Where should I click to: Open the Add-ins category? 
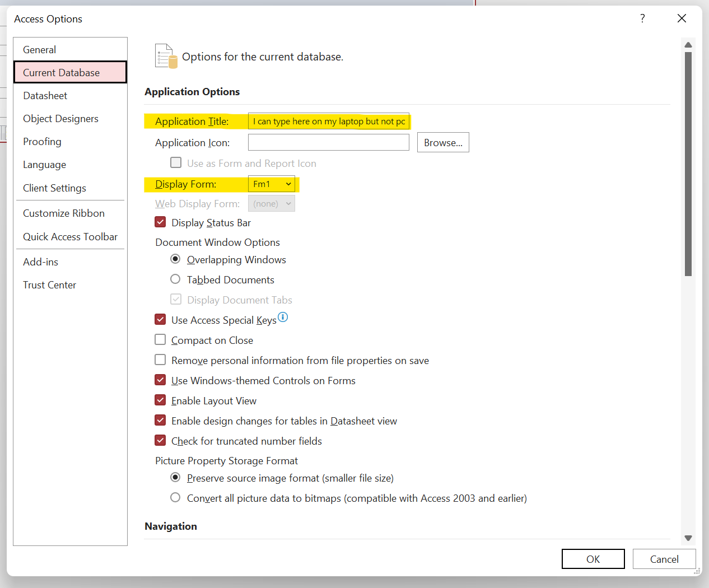(x=71, y=262)
